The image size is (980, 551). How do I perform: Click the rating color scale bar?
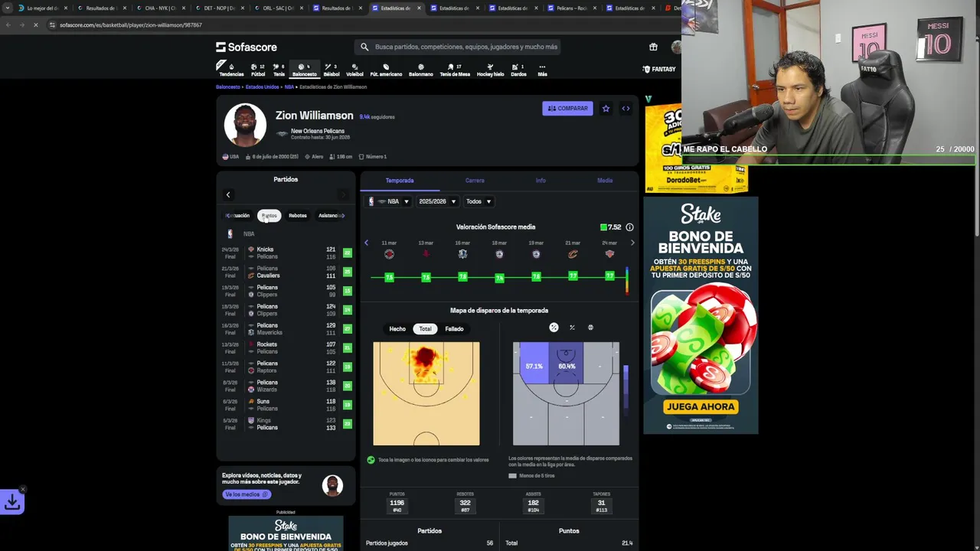[627, 281]
